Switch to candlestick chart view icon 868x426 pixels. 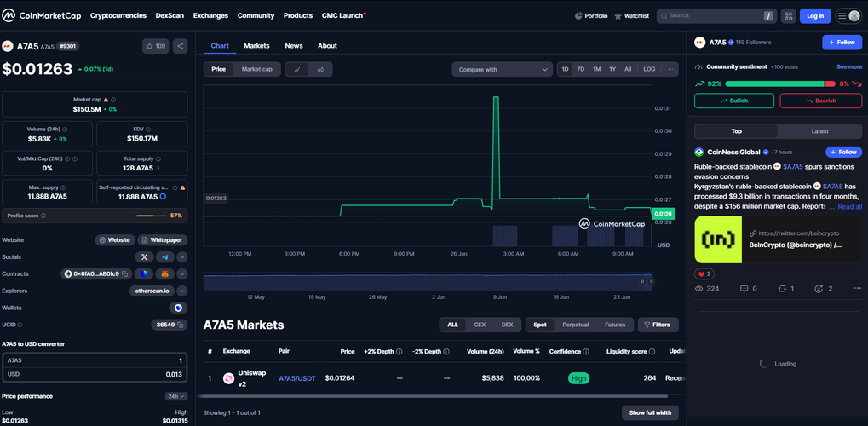pos(320,69)
